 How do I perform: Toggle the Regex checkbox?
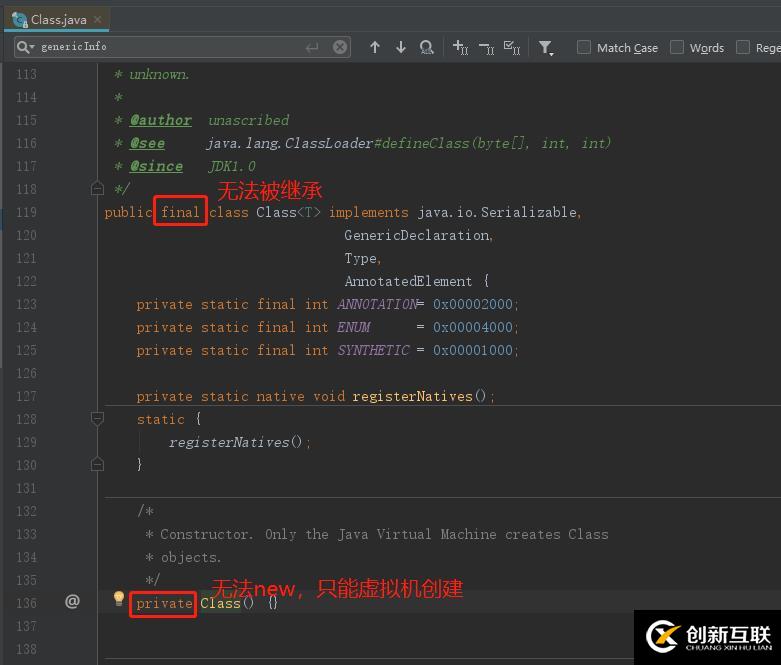pyautogui.click(x=743, y=47)
